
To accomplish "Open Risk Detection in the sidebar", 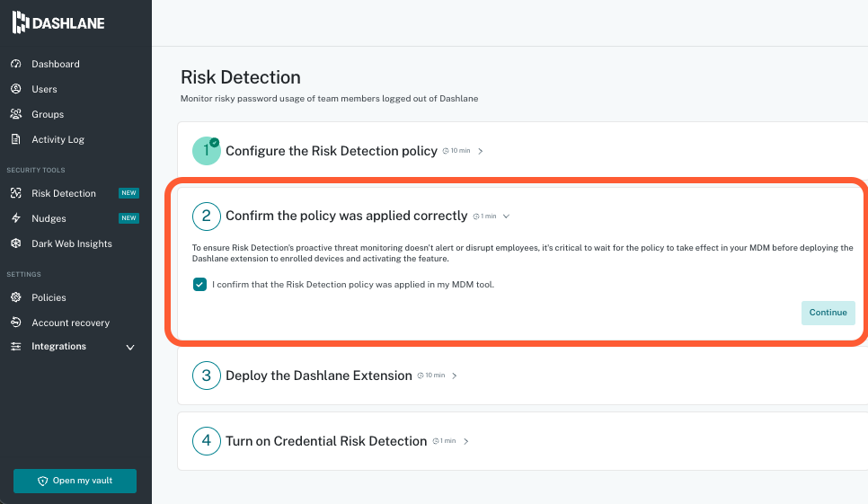I will click(x=63, y=193).
